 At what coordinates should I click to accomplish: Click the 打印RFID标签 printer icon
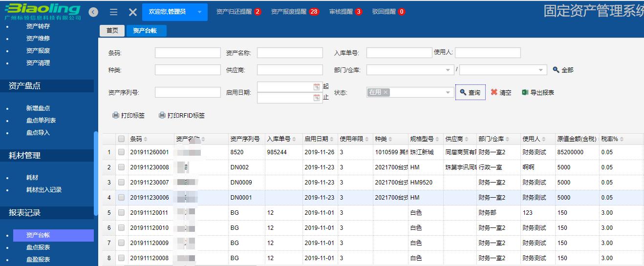pyautogui.click(x=162, y=116)
